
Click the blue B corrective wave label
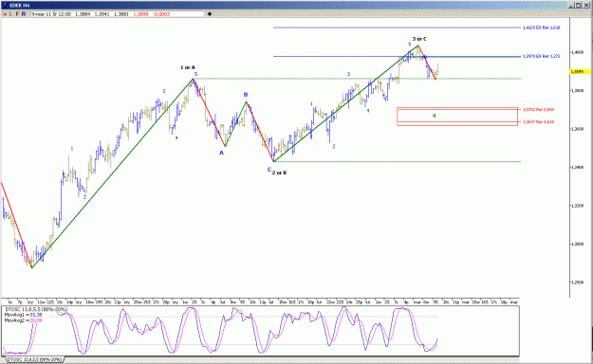246,95
